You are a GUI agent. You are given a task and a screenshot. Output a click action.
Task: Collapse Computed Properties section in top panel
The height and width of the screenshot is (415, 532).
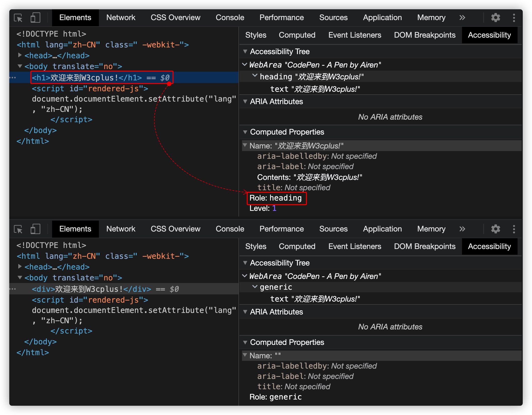tap(245, 132)
